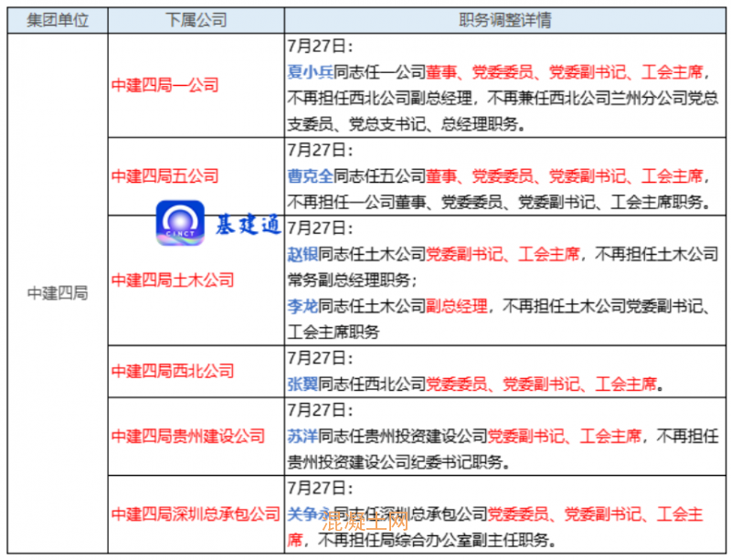
Task: Click the red text 副总经理 after 李龙
Action: (457, 306)
